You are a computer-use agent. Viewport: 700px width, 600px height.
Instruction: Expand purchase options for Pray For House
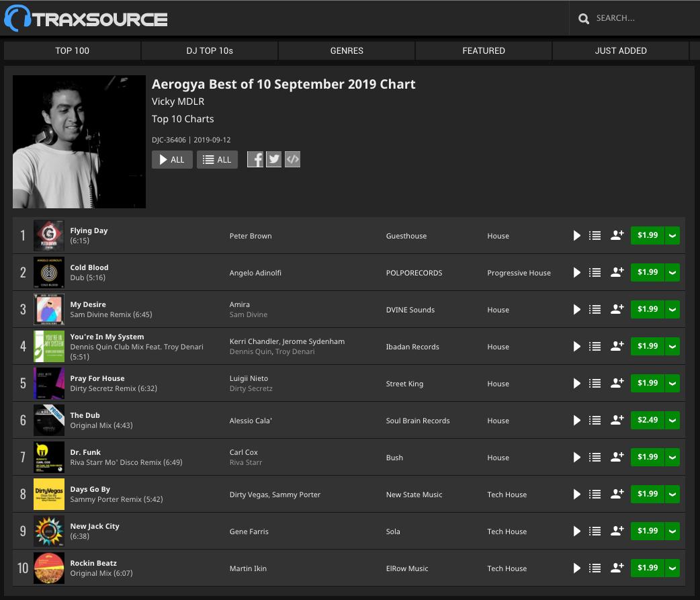click(672, 384)
